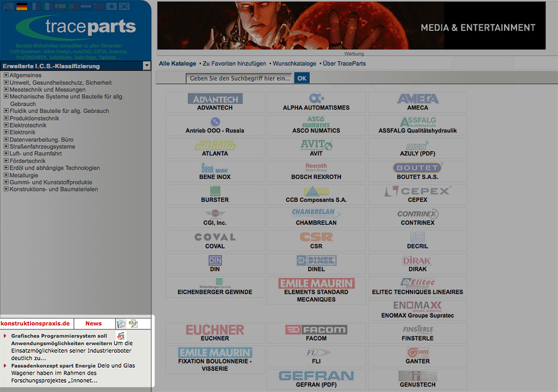Expand the Elektrotechnik category
The image size is (558, 392).
click(x=6, y=125)
